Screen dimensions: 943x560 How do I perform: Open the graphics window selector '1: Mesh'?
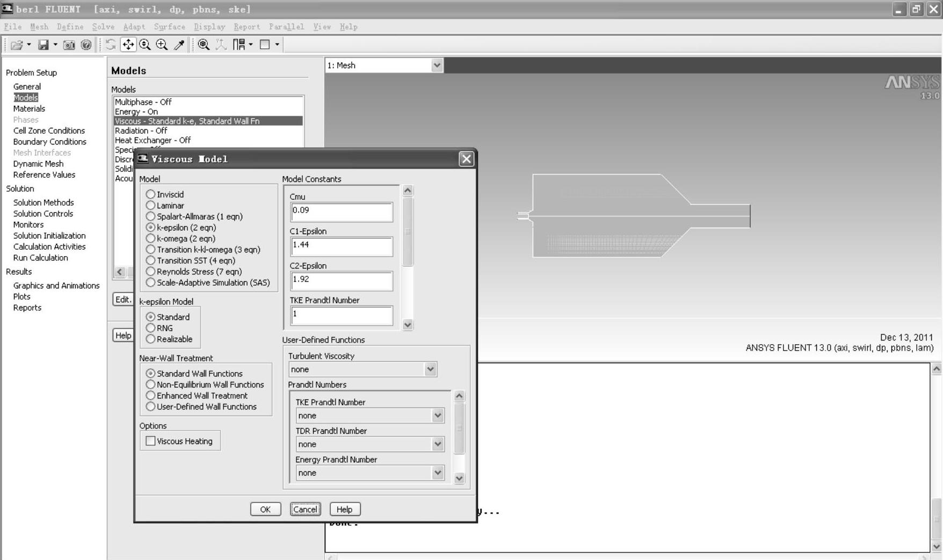pos(384,66)
